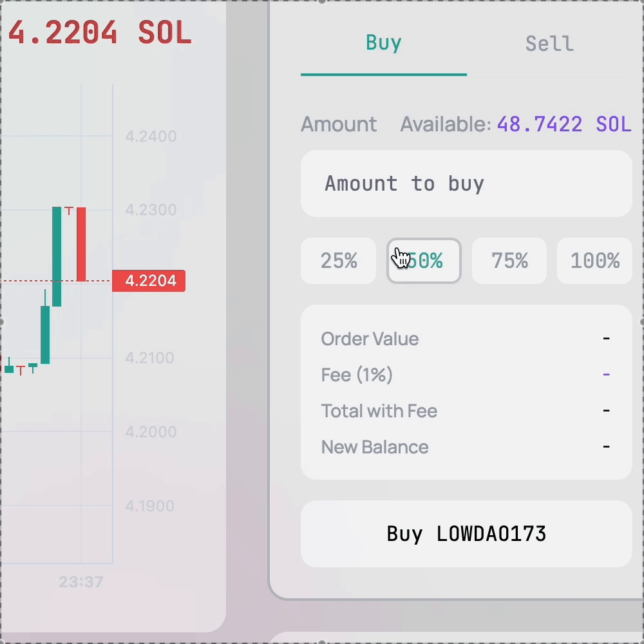Click the 4.1900 price axis label
Image resolution: width=644 pixels, height=644 pixels.
pos(151,506)
